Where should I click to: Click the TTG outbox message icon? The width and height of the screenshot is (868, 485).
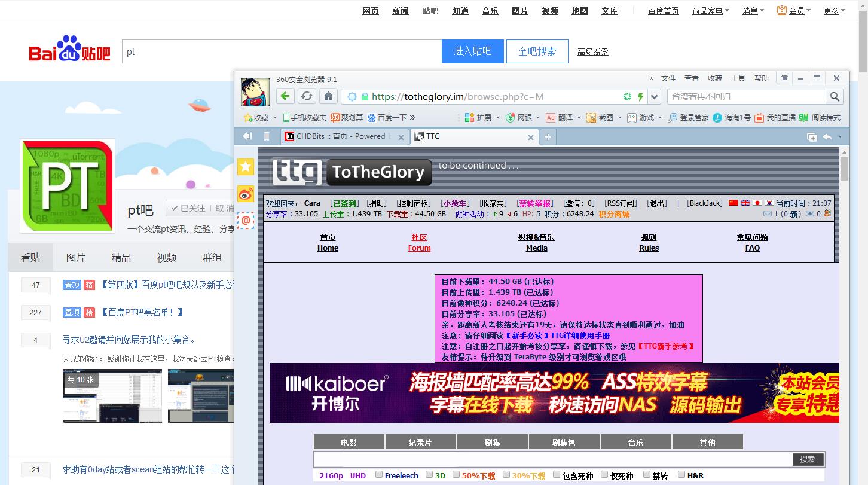(x=811, y=213)
